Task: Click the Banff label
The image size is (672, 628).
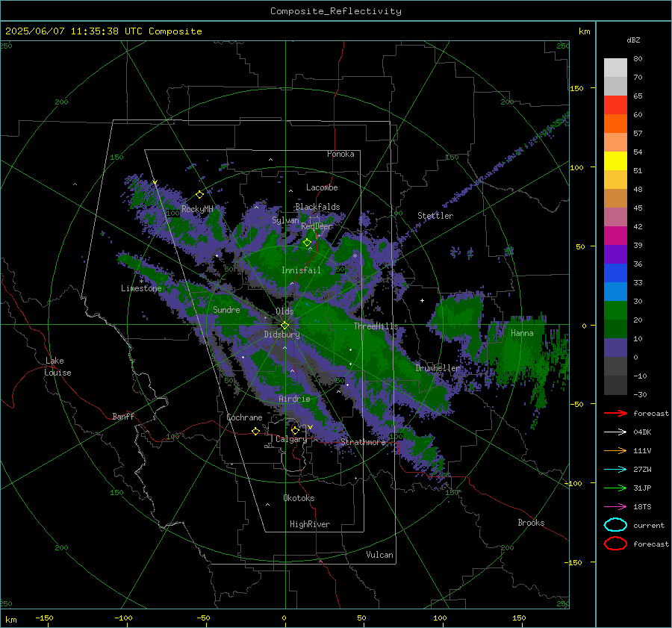Action: pyautogui.click(x=123, y=416)
